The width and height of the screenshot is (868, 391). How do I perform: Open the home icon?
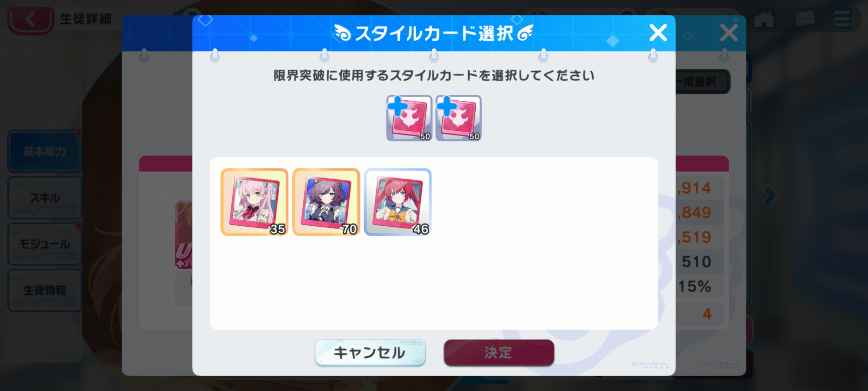pyautogui.click(x=764, y=20)
